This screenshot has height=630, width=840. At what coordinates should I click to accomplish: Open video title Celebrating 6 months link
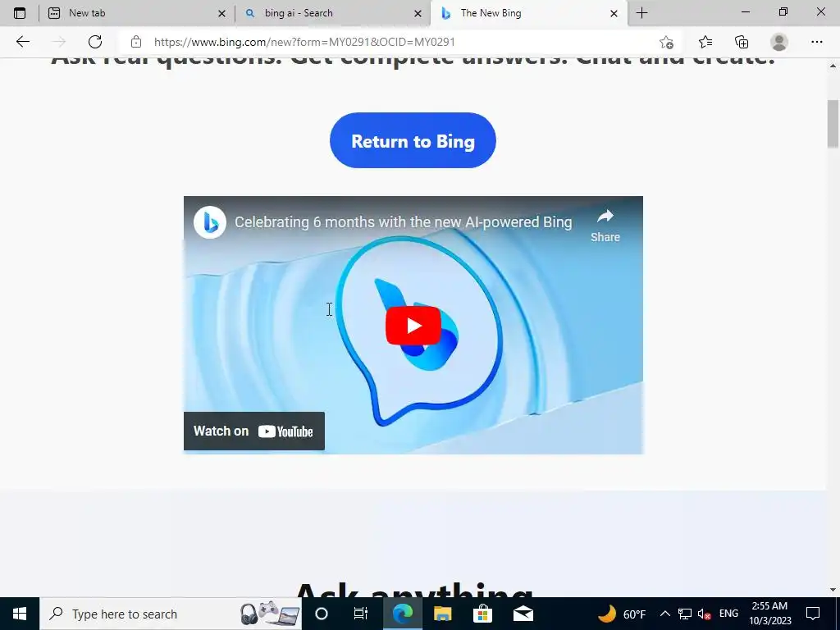click(403, 221)
